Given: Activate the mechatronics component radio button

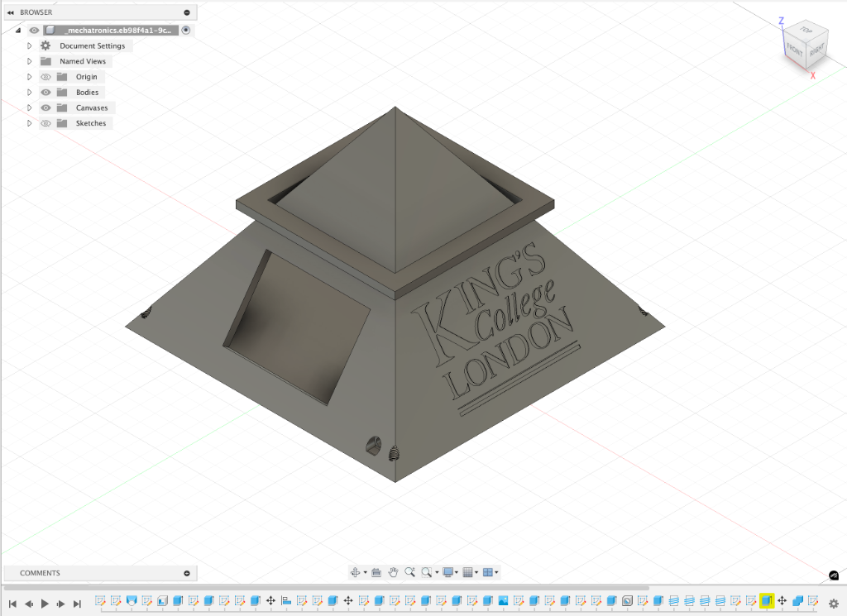Looking at the screenshot, I should 186,31.
